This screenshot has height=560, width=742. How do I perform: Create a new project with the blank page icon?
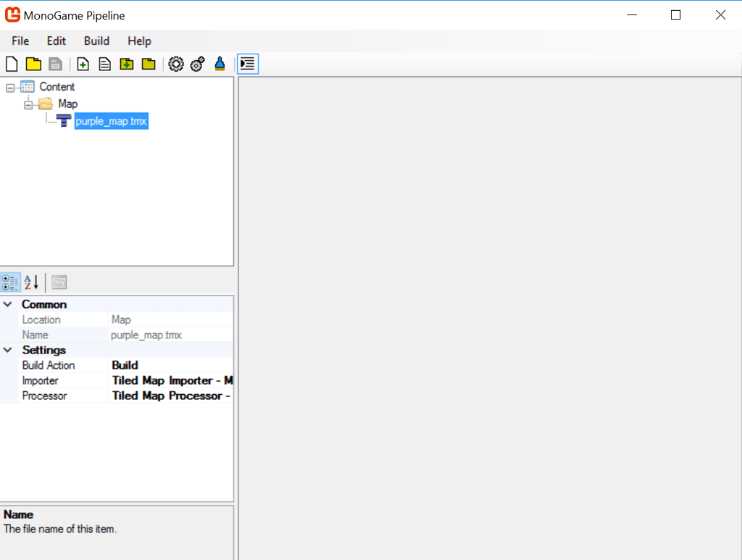click(12, 64)
